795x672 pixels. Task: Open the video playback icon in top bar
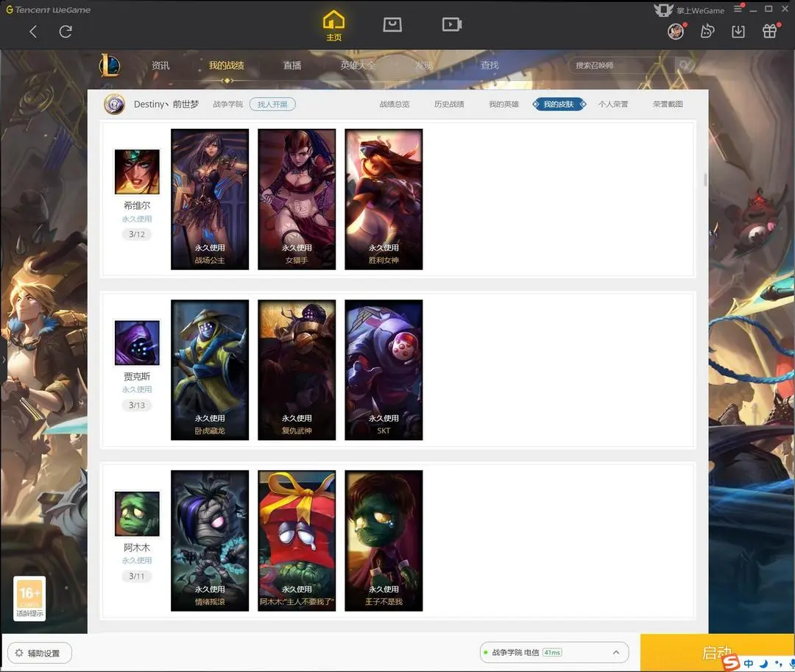click(452, 24)
